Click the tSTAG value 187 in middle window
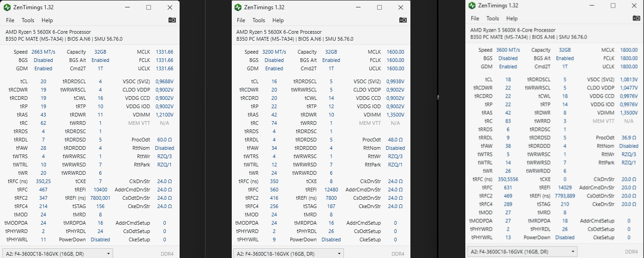Screen dimensions: 644x258 331,206
